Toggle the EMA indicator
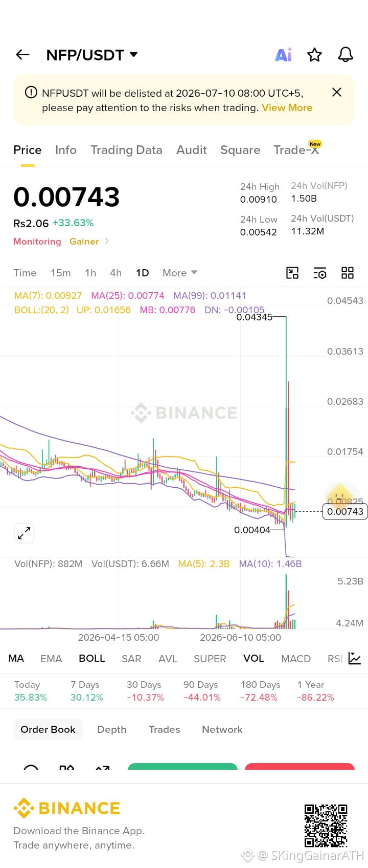This screenshot has height=868, width=368. (51, 659)
